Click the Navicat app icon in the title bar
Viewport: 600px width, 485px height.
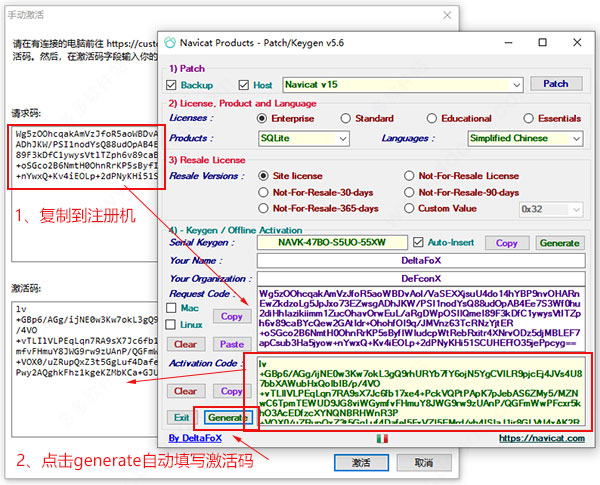click(170, 42)
